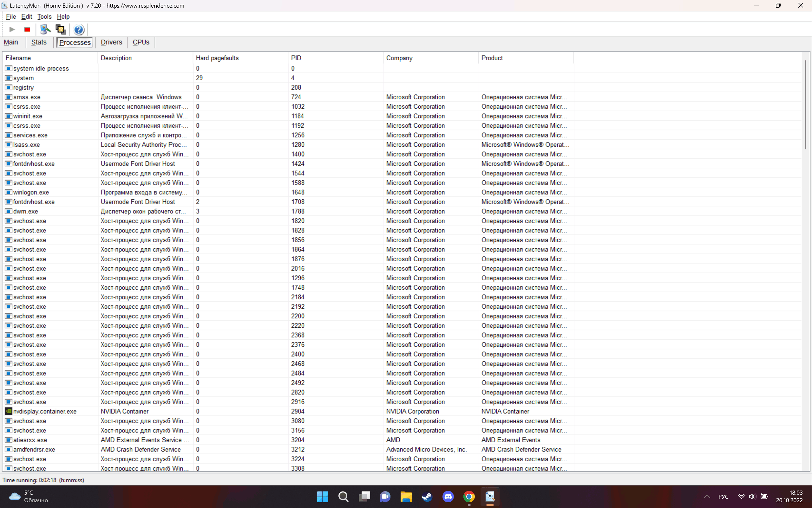Image resolution: width=812 pixels, height=508 pixels.
Task: Click the registry process icon
Action: point(8,87)
